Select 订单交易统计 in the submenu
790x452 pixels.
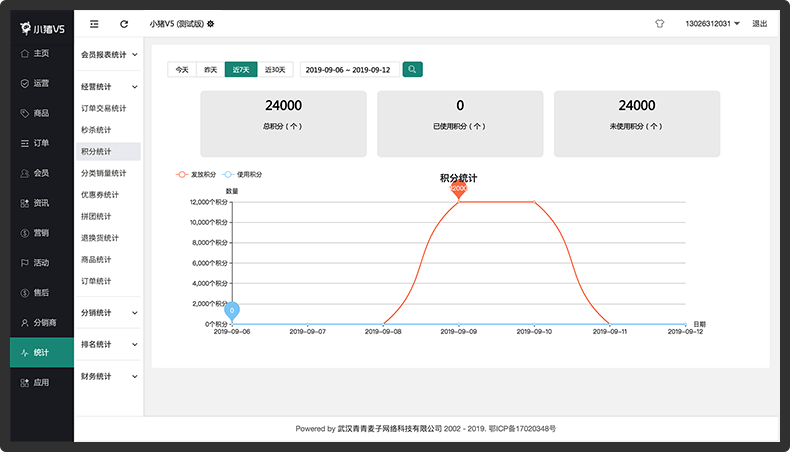(104, 108)
